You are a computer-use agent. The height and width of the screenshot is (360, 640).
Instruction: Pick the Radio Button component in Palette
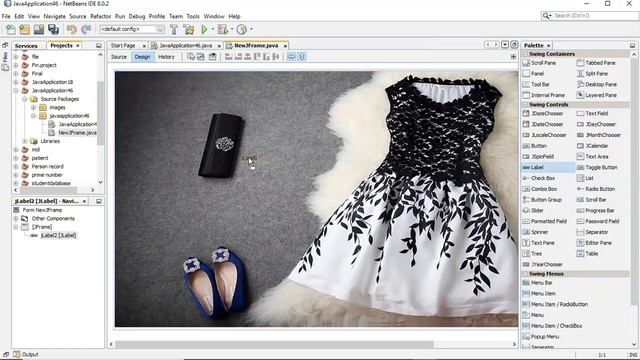click(x=596, y=189)
